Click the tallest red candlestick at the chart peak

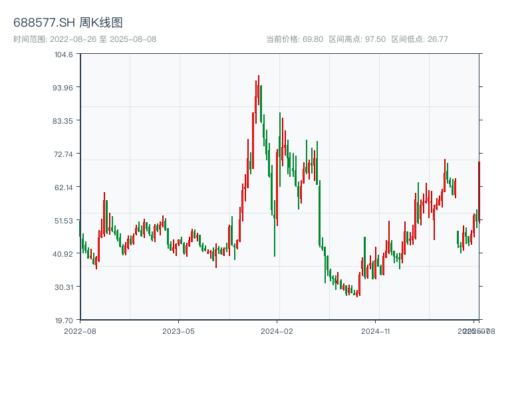coord(259,90)
